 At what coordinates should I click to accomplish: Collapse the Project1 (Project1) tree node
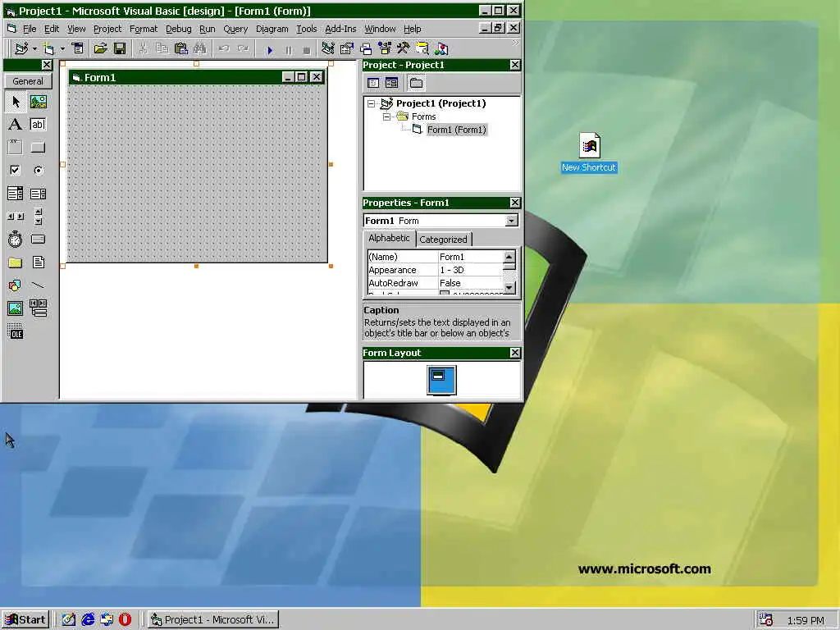pos(372,104)
